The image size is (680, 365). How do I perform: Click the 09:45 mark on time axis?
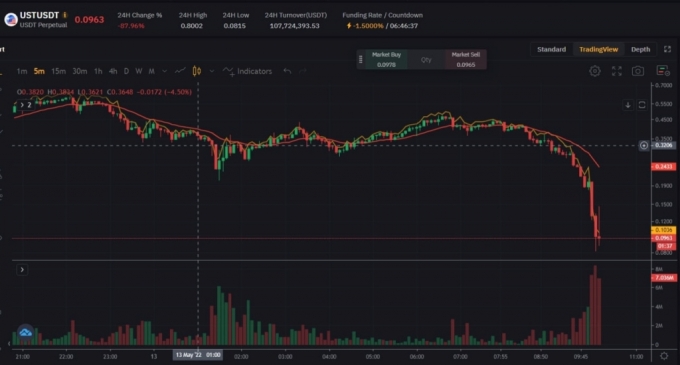pos(581,357)
